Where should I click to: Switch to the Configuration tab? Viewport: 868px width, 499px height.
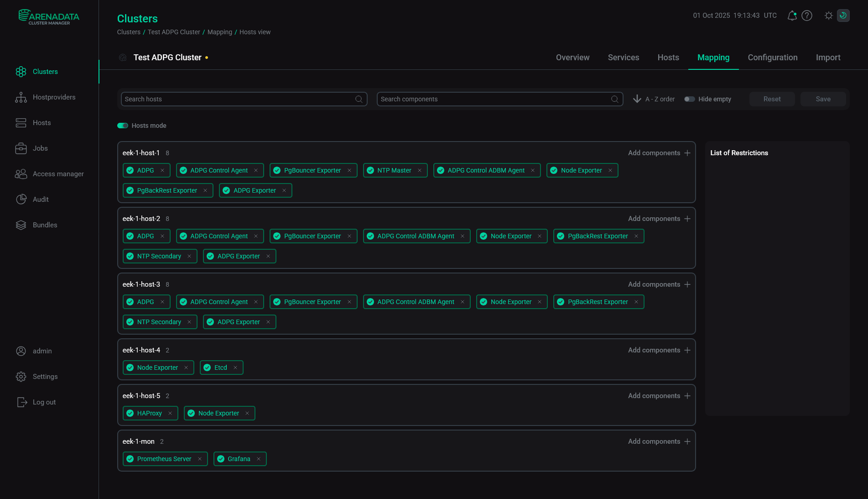coord(772,58)
